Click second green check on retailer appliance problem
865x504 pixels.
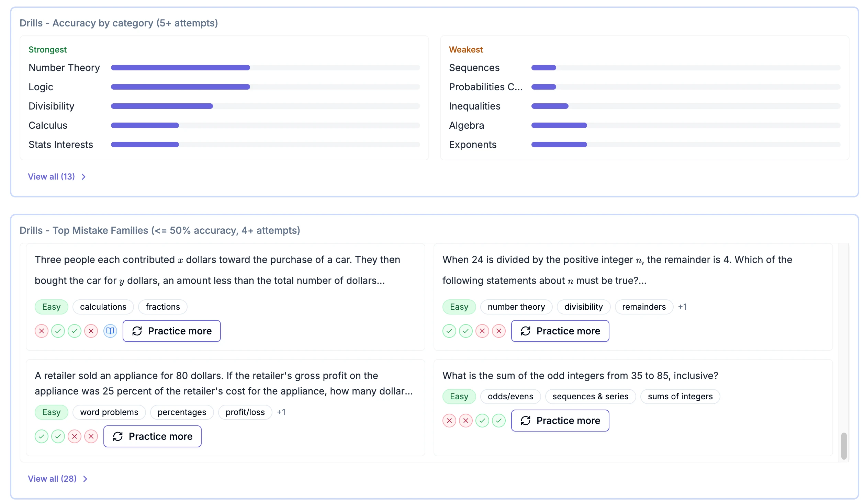[x=58, y=436]
